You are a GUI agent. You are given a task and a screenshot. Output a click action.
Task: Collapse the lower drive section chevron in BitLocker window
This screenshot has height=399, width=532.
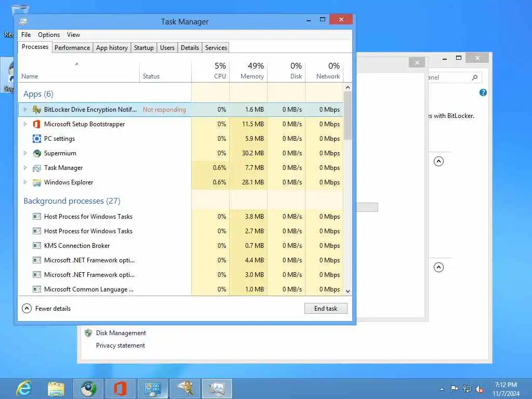coord(438,268)
